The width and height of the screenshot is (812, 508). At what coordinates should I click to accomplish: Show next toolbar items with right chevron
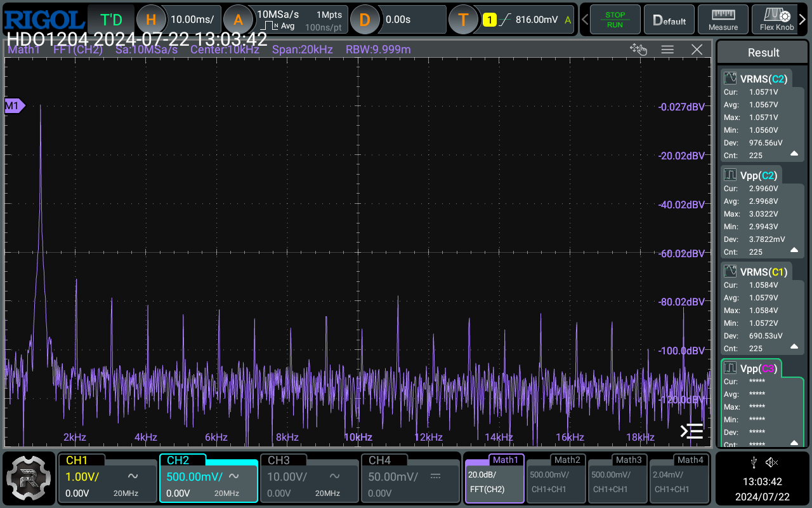coord(804,20)
